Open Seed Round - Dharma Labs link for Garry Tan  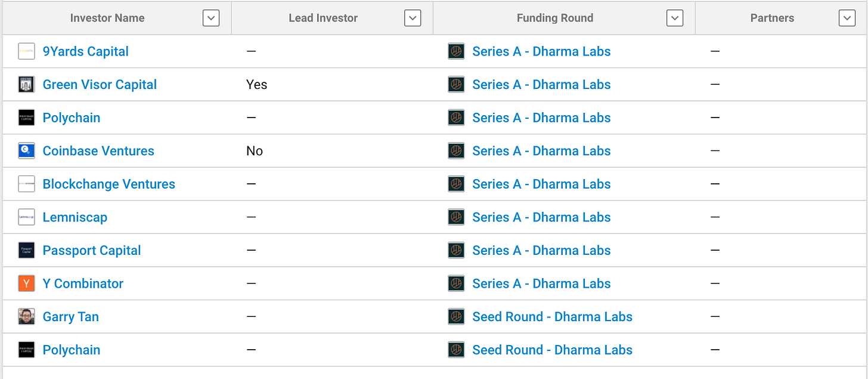coord(552,317)
